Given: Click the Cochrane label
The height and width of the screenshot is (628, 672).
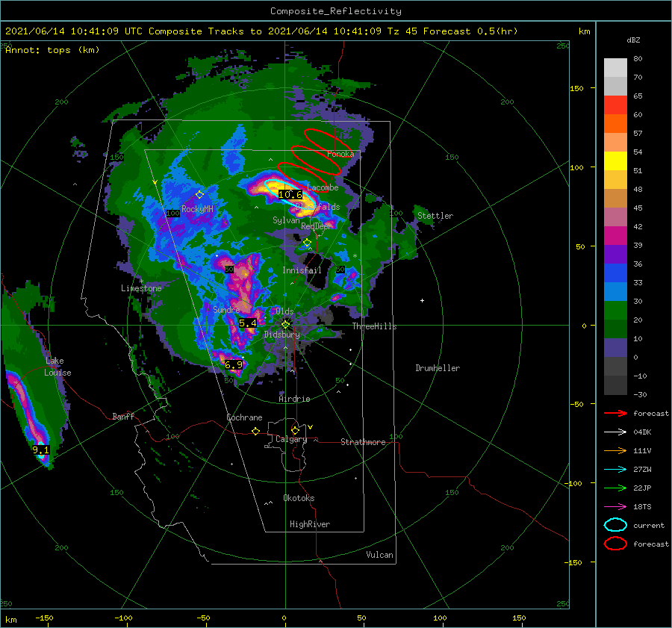Looking at the screenshot, I should (x=244, y=417).
